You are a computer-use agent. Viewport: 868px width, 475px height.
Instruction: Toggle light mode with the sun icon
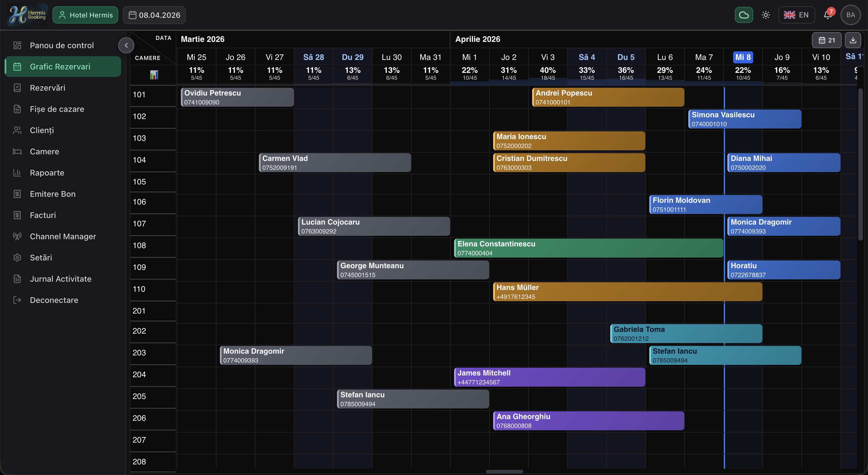(766, 14)
